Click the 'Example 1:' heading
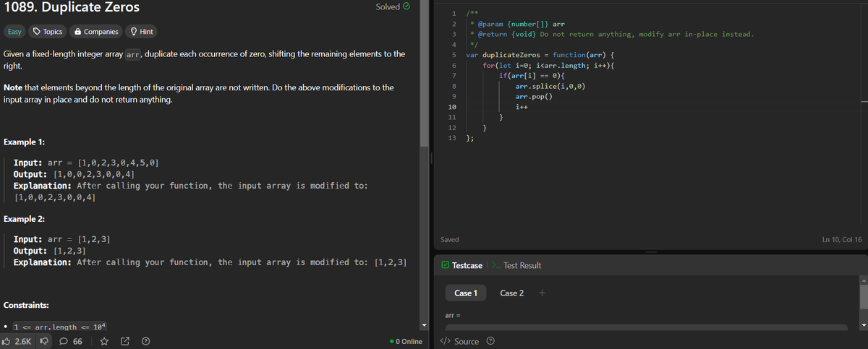The height and width of the screenshot is (349, 868). (x=25, y=141)
